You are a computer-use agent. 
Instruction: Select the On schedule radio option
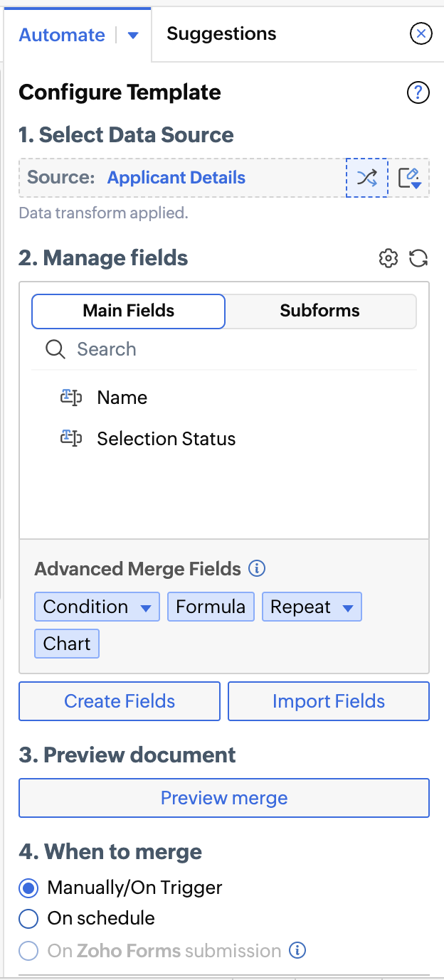click(28, 919)
